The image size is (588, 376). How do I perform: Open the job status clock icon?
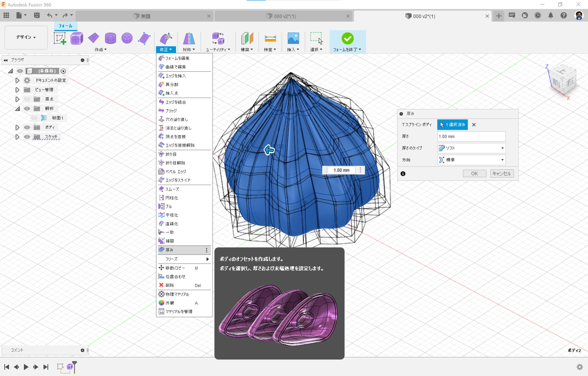point(538,16)
